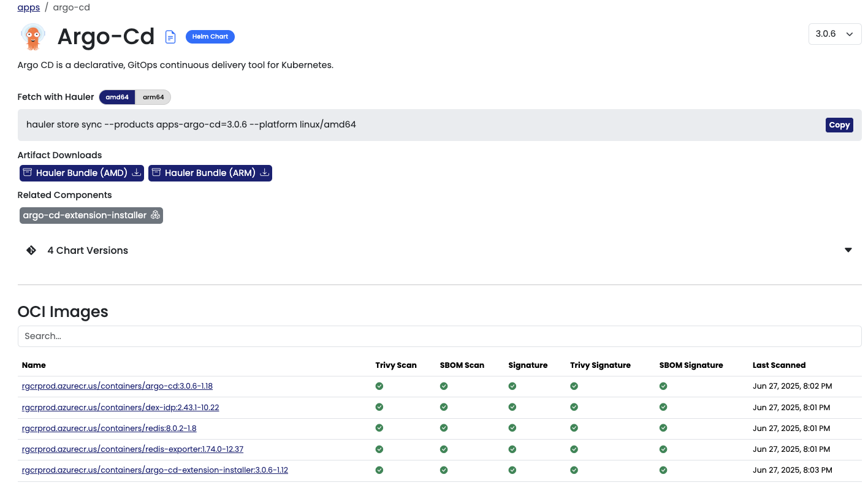Click Trivy Signature checkmark for redis:8.0.2-1.8 row
Image resolution: width=868 pixels, height=485 pixels.
click(574, 428)
